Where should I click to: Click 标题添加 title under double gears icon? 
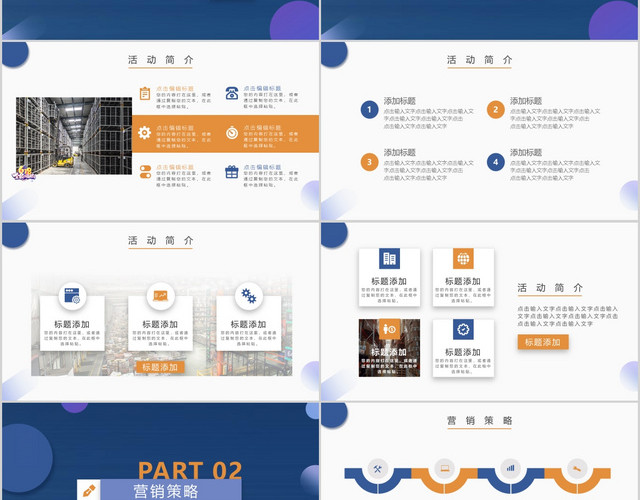click(249, 324)
